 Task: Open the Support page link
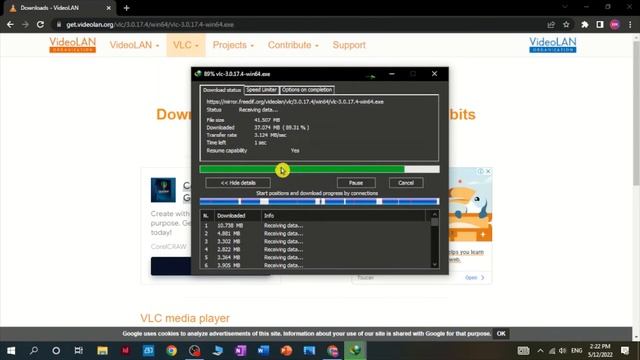click(x=349, y=45)
